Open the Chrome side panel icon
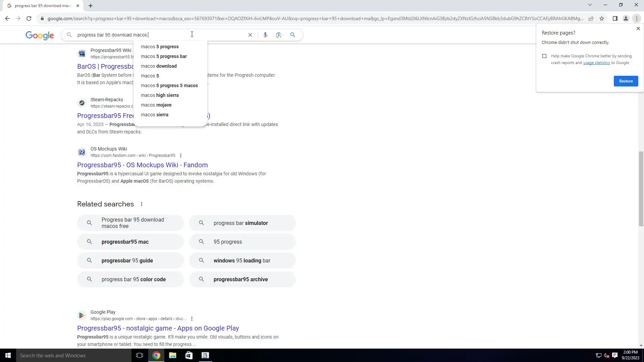This screenshot has width=644, height=362. click(615, 19)
